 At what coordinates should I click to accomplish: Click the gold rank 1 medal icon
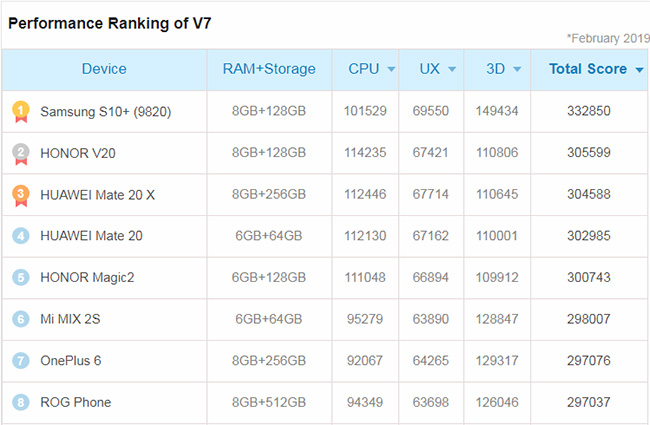pos(21,112)
